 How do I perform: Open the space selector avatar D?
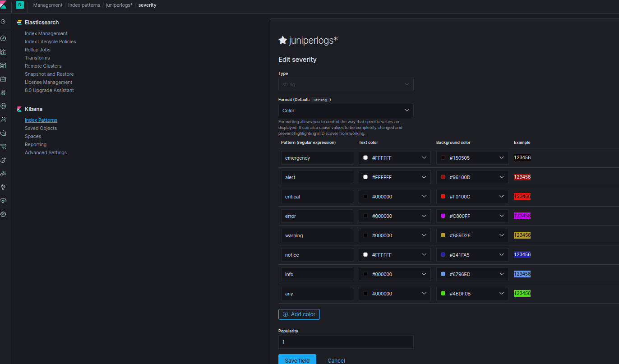(19, 5)
